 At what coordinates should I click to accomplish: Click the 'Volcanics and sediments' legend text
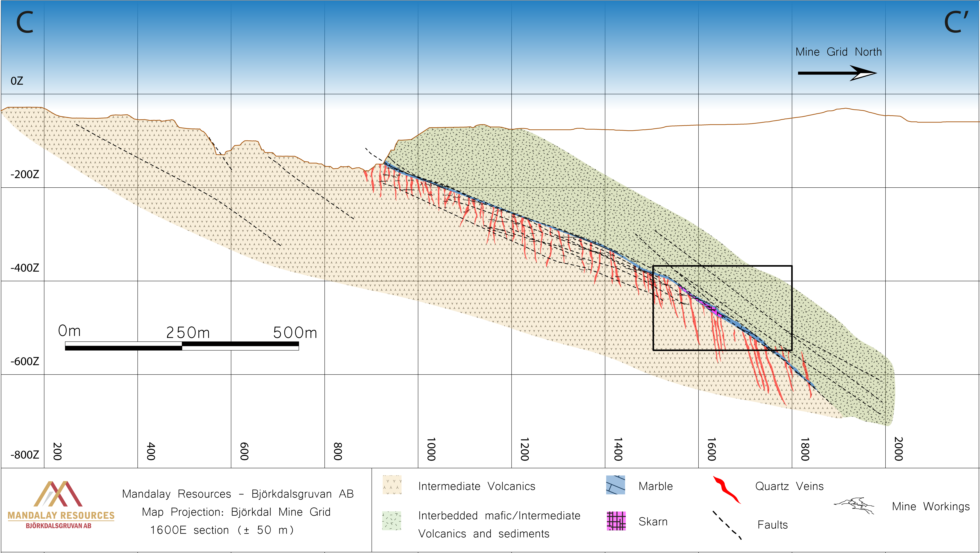(484, 534)
